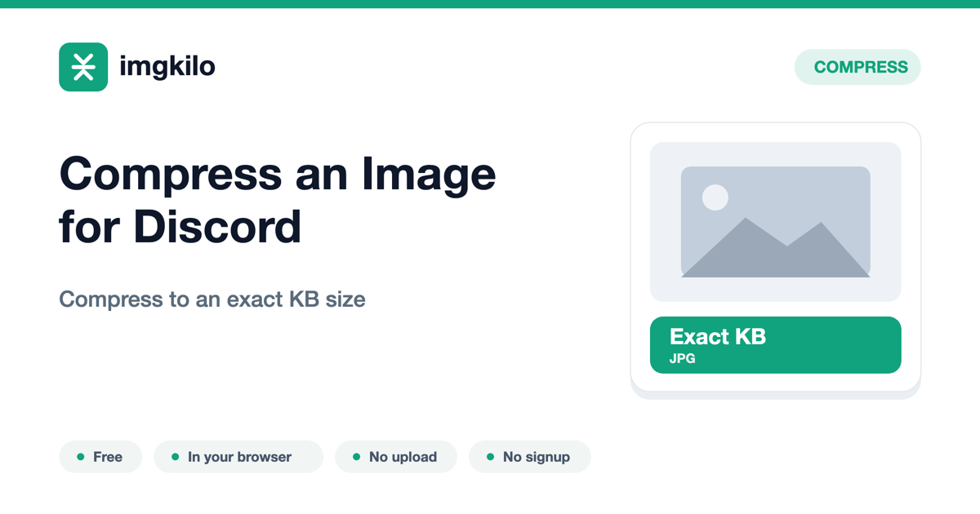Click the No upload badge
The width and height of the screenshot is (980, 514).
[396, 457]
